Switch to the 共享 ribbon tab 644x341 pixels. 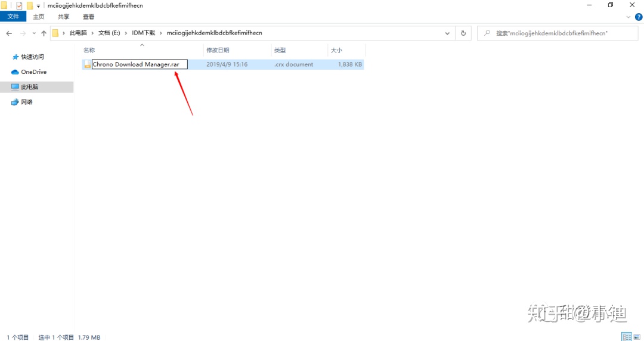(63, 17)
